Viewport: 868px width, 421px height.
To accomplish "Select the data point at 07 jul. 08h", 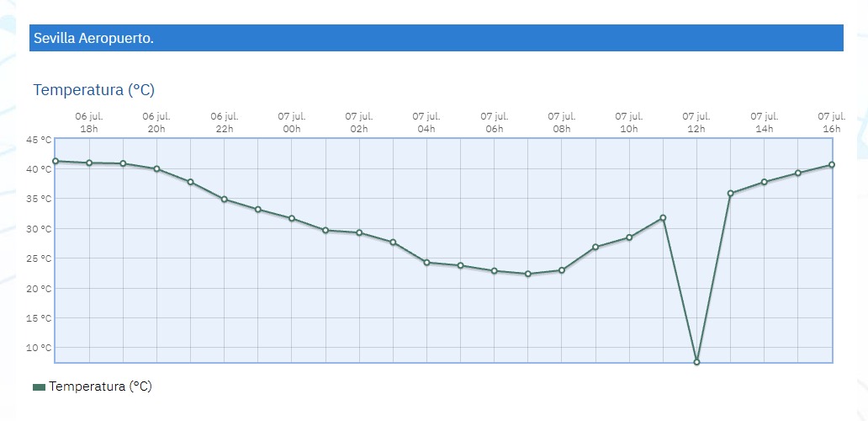I will tap(562, 270).
